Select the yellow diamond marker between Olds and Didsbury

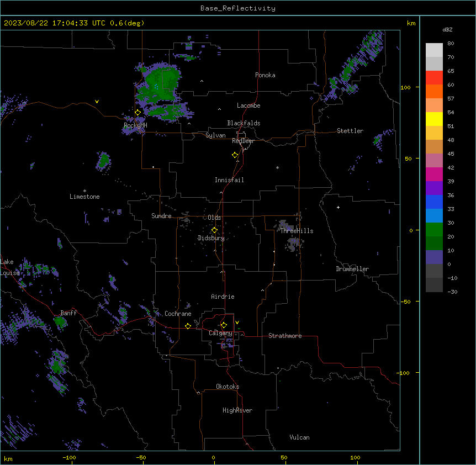tap(214, 230)
